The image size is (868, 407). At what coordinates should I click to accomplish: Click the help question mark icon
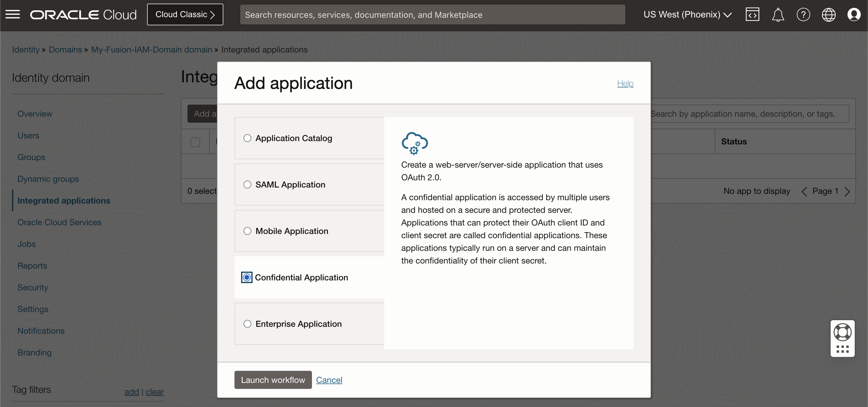click(803, 14)
